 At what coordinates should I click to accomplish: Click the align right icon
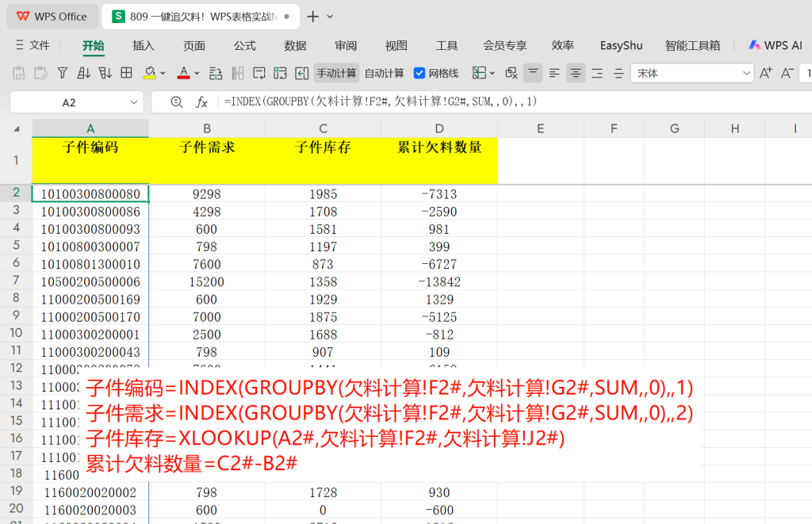597,73
